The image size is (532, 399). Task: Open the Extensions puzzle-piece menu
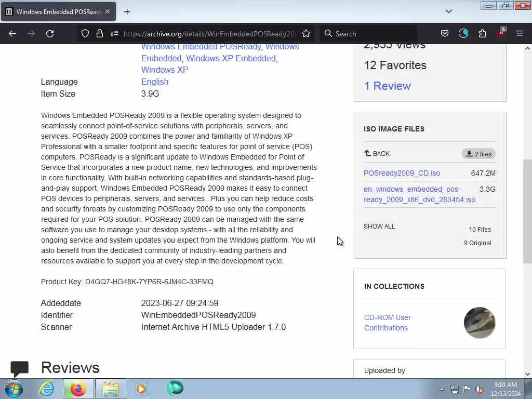[x=482, y=34]
